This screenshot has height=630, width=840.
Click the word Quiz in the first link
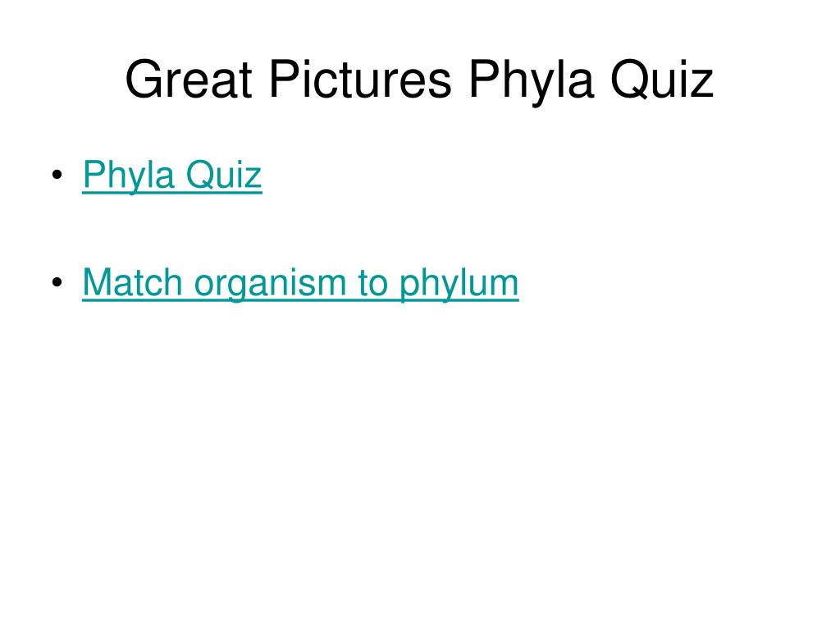[x=224, y=174]
